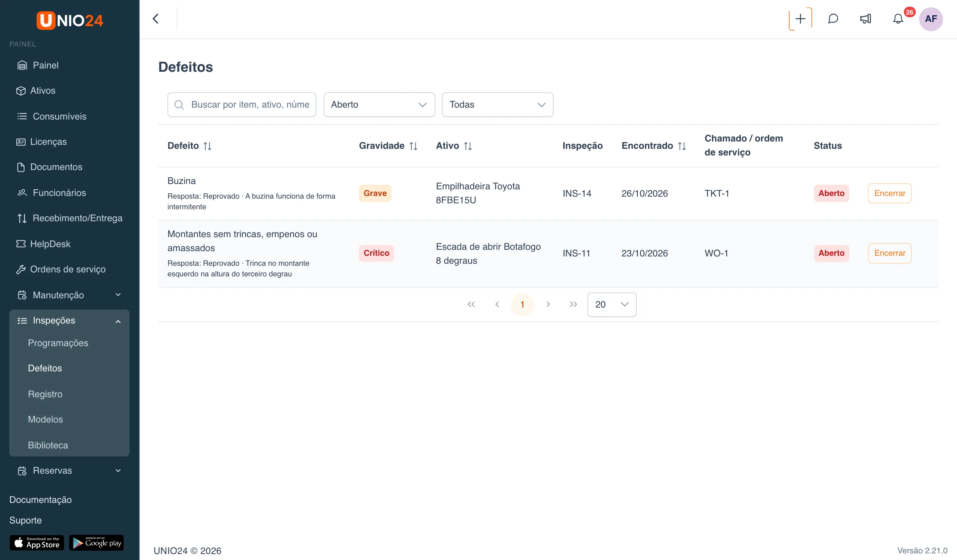Open the Documentação link
This screenshot has height=560, width=957.
point(41,500)
